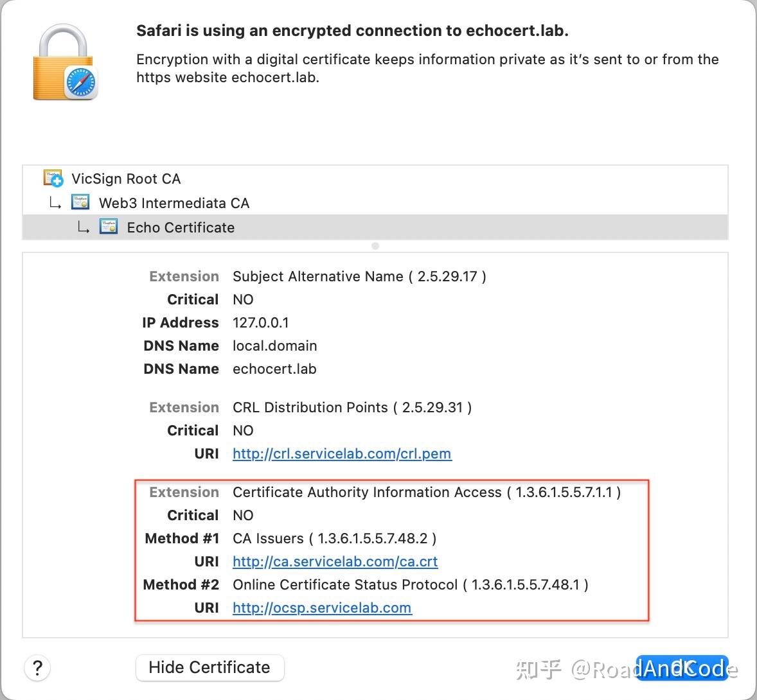Select VicSign Root CA in certificate chain
This screenshot has width=757, height=700.
tap(126, 179)
